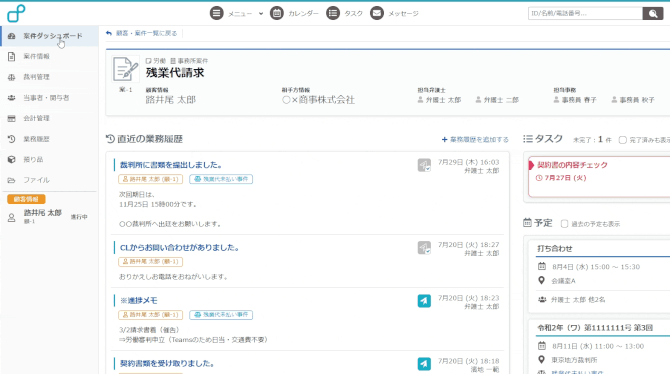Toggle 過去の予定も表示 checkbox
Image resolution: width=670 pixels, height=374 pixels.
pyautogui.click(x=564, y=224)
